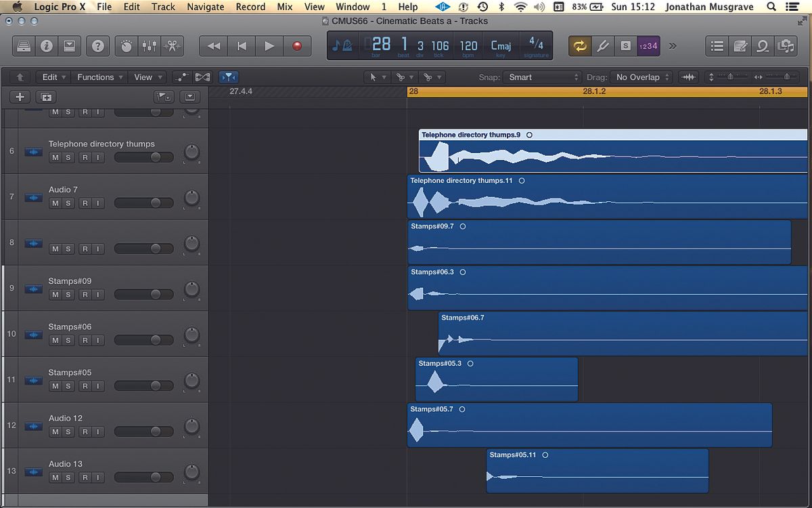Open the Functions menu above the tracks
This screenshot has height=508, width=812.
tap(99, 77)
